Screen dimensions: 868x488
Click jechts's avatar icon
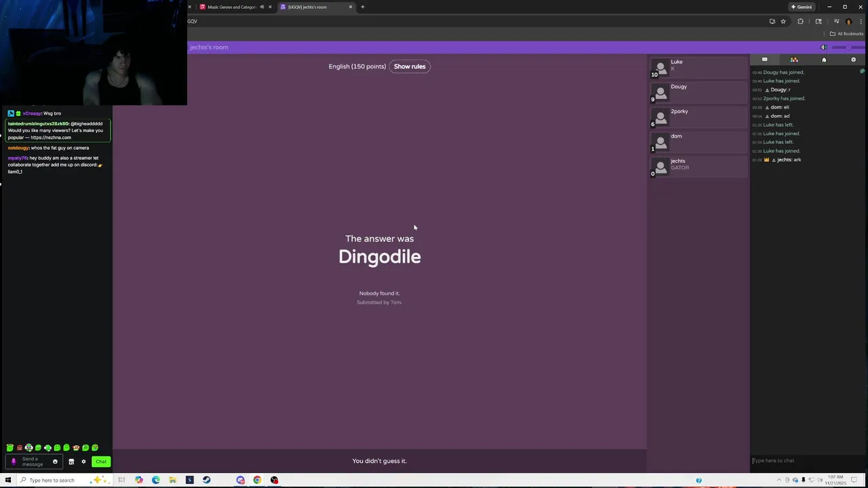coord(660,167)
